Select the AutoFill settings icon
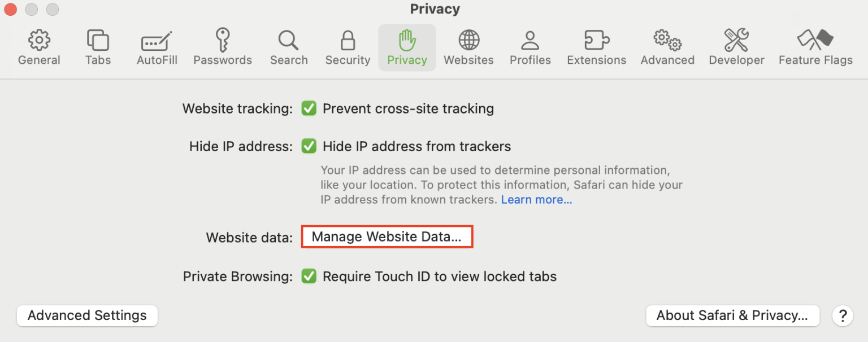The width and height of the screenshot is (868, 342). point(157,47)
